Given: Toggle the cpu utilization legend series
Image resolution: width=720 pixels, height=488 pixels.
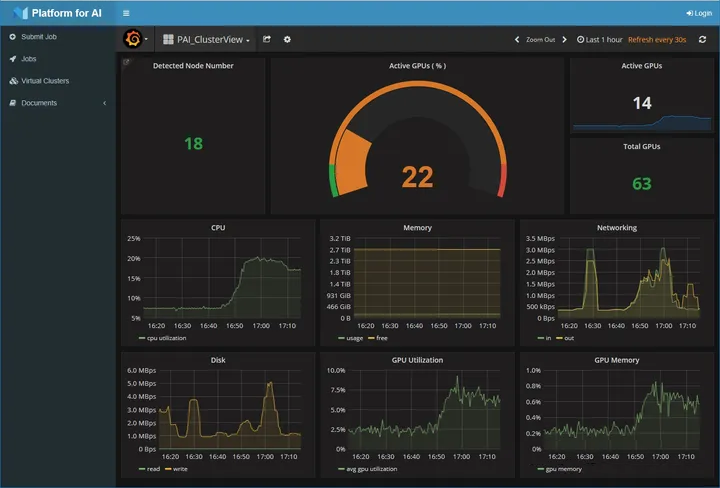Looking at the screenshot, I should (x=163, y=338).
